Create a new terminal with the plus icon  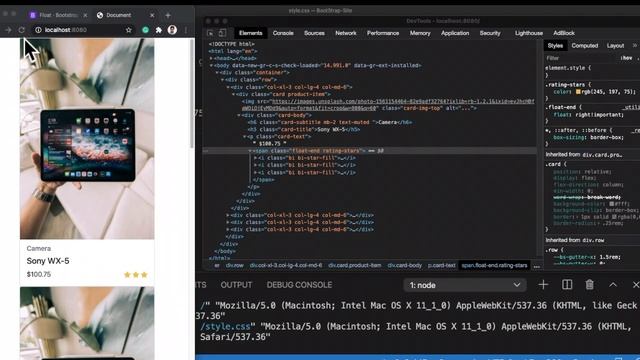pos(543,285)
